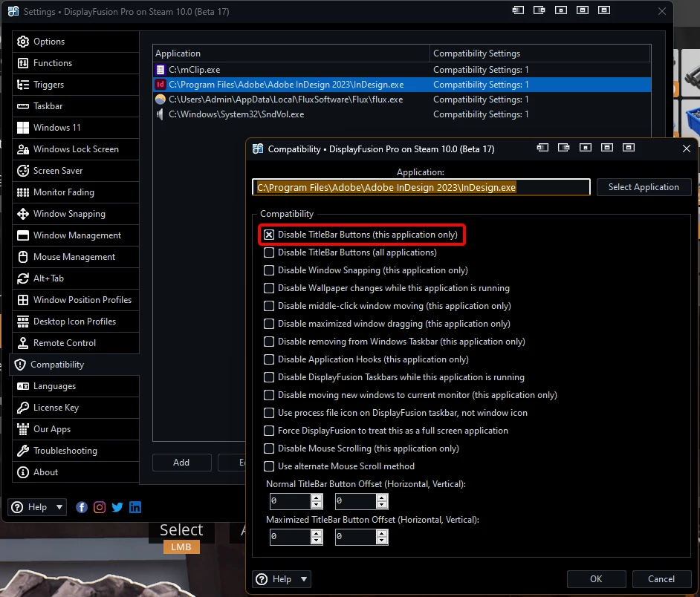The height and width of the screenshot is (597, 700).
Task: Click Settings titlebar move-to-left-monitor button
Action: (518, 10)
